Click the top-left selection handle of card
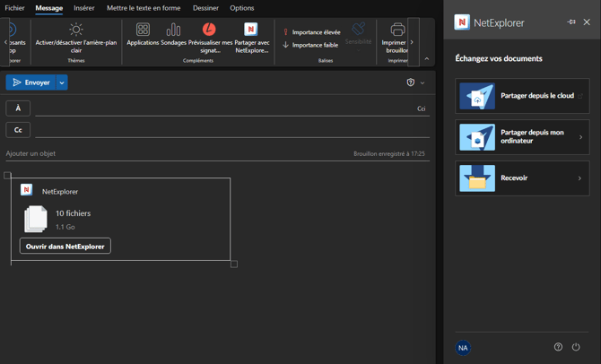 click(7, 175)
